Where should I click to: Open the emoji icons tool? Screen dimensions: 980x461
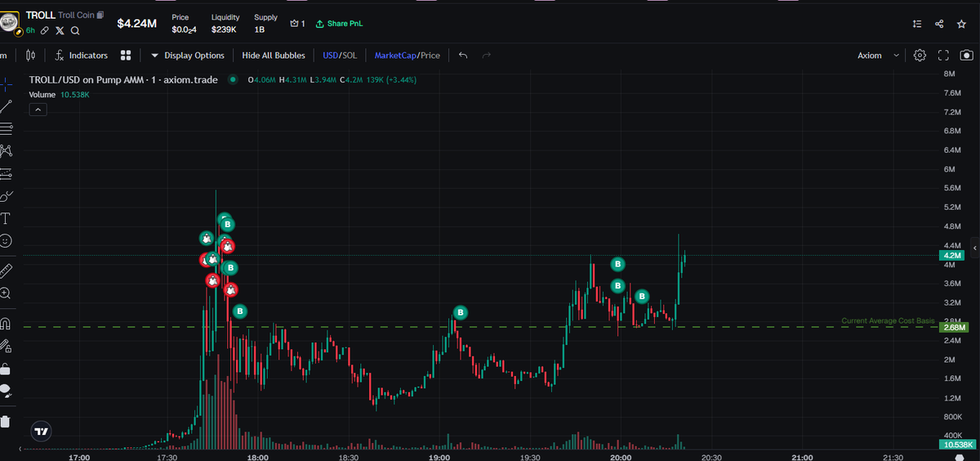pyautogui.click(x=6, y=241)
